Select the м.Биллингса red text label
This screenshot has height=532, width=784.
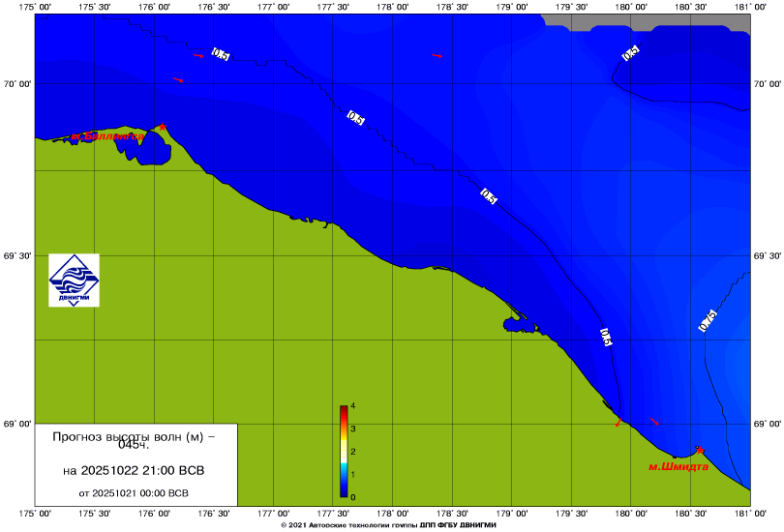tap(106, 136)
